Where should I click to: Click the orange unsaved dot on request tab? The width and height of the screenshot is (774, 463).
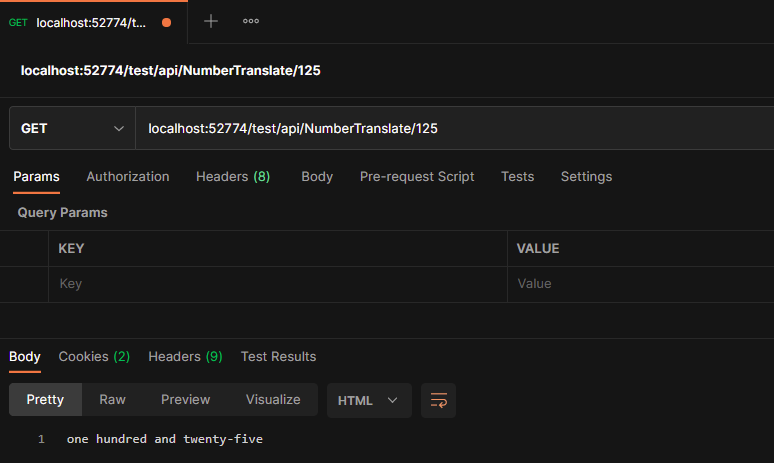(166, 22)
